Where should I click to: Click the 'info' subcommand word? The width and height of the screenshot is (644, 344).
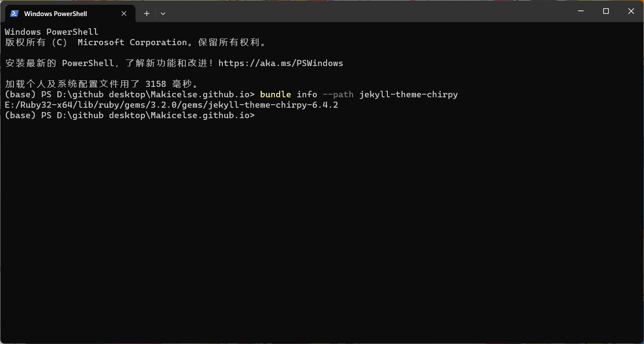(307, 95)
